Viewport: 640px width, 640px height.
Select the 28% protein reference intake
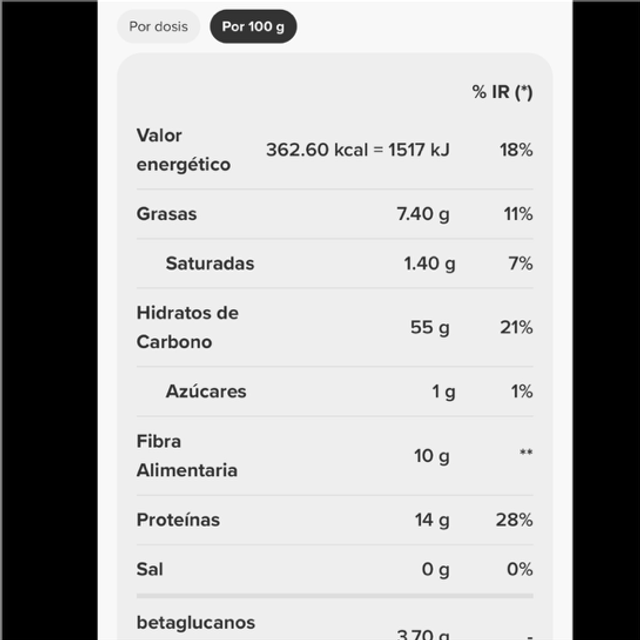(x=514, y=520)
